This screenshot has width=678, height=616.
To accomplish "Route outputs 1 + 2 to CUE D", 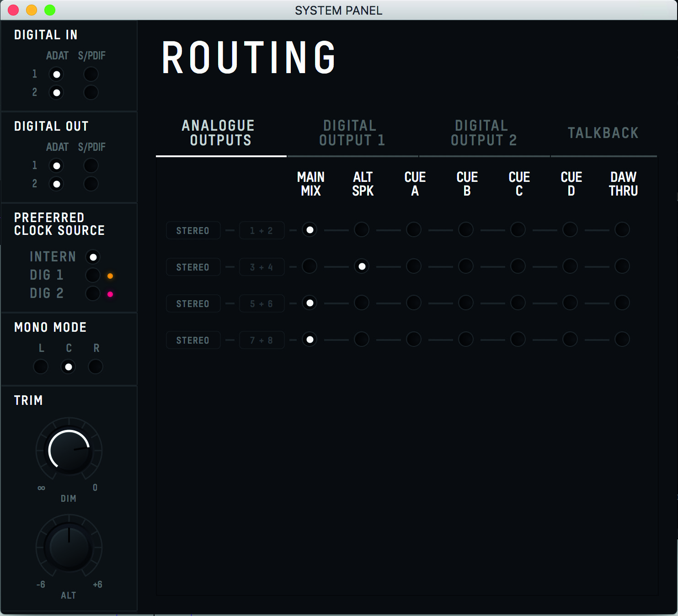I will tap(570, 229).
